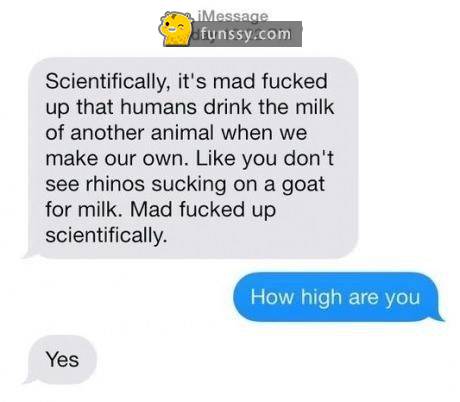The height and width of the screenshot is (402, 460).
Task: Click the opening word 'Scientifically,' in first line
Action: [x=106, y=82]
